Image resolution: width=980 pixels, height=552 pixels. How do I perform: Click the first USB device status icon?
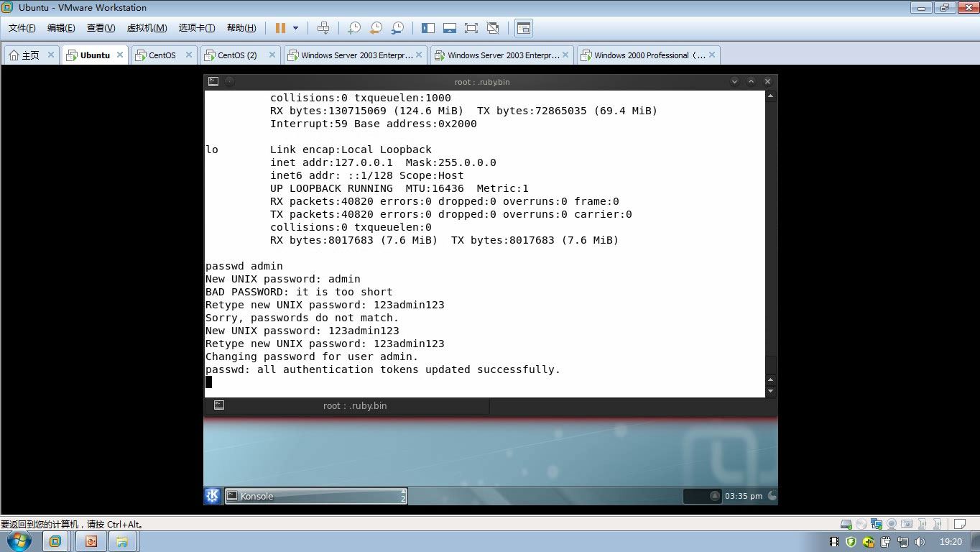pyautogui.click(x=922, y=524)
